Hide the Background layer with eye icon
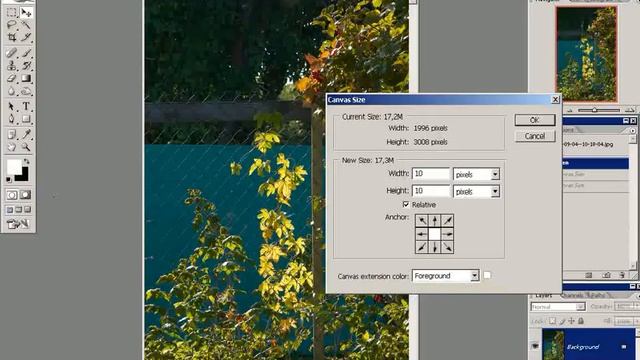The width and height of the screenshot is (640, 360). click(x=535, y=346)
